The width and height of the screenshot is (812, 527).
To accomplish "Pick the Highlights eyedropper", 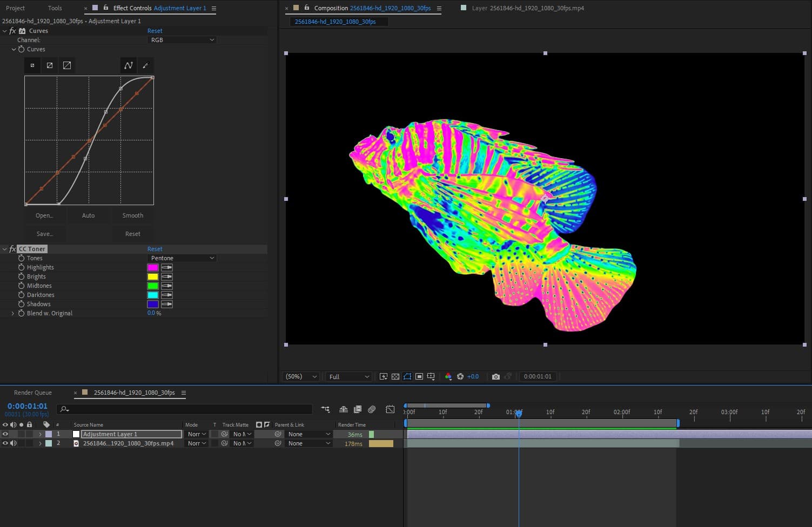I will click(167, 267).
